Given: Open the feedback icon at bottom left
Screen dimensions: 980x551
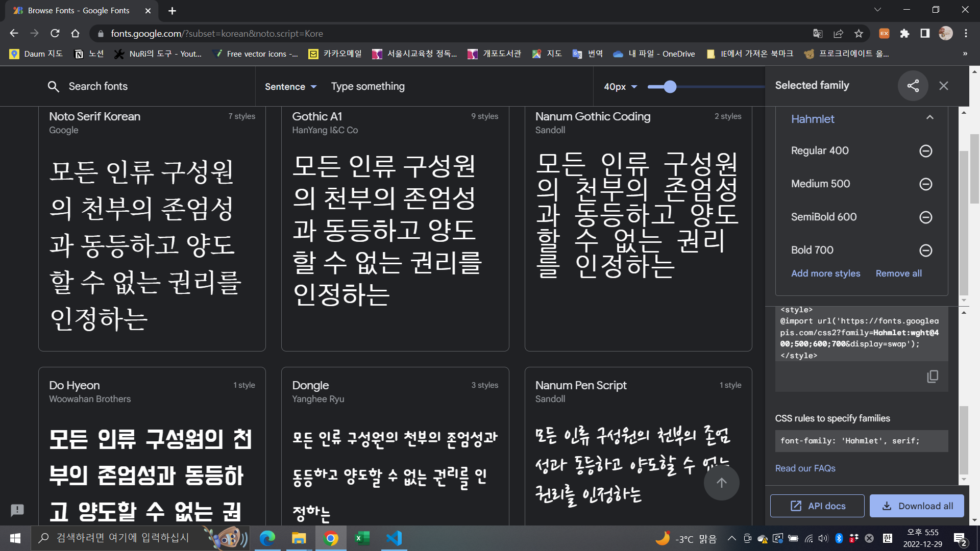Looking at the screenshot, I should (x=17, y=510).
